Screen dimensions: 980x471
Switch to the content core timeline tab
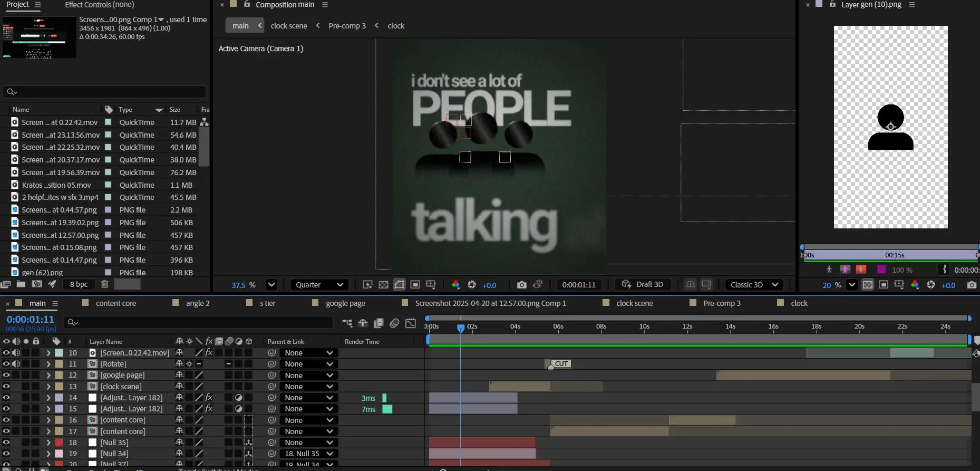[115, 303]
